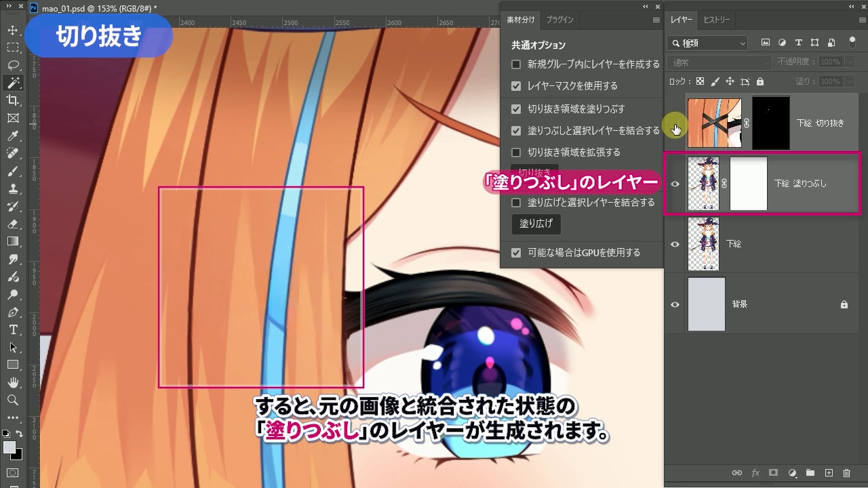Swap foreground and background colors
The width and height of the screenshot is (868, 488).
20,434
